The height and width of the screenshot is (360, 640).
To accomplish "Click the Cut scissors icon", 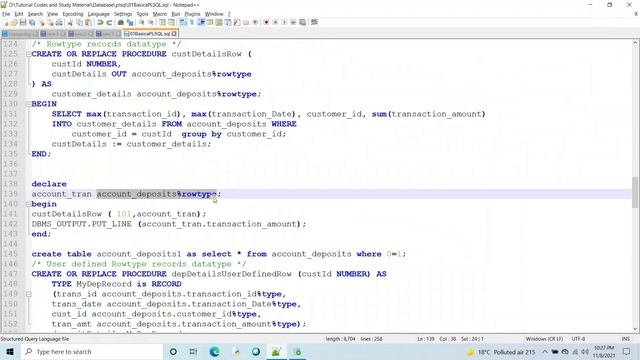I will (x=70, y=22).
